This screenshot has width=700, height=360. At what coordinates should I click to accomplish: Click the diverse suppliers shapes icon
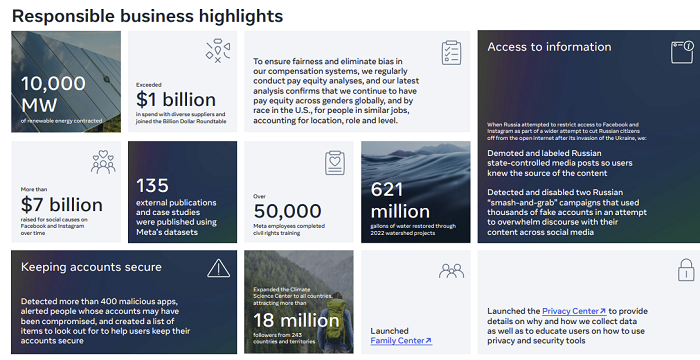[x=218, y=50]
